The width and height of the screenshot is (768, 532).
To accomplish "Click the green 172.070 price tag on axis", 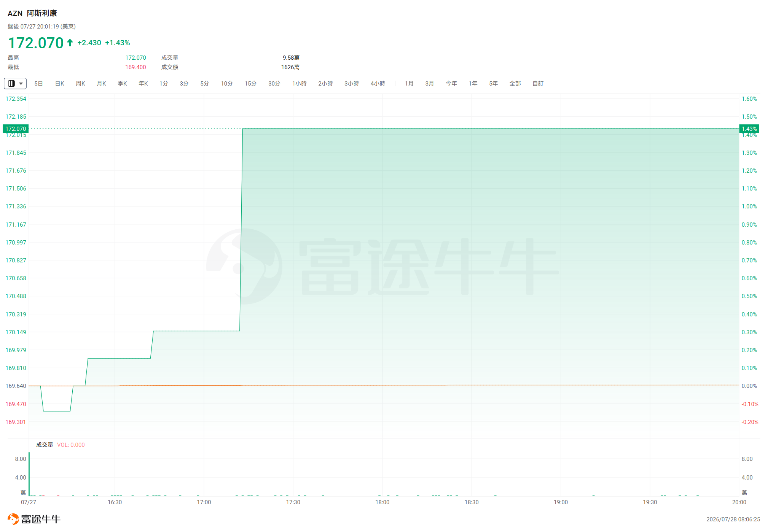I will coord(16,129).
